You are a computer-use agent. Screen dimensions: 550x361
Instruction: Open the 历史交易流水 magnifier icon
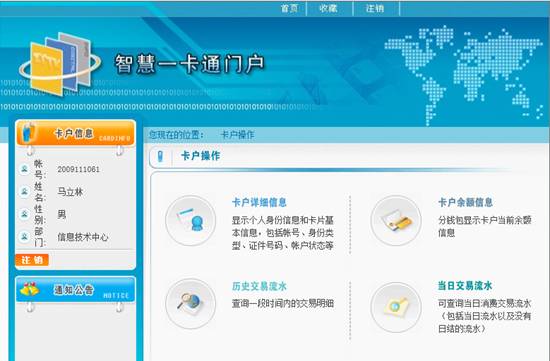click(190, 303)
